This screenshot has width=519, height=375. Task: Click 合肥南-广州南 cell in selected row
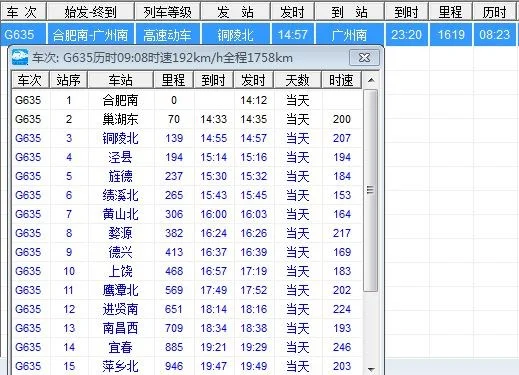pyautogui.click(x=90, y=35)
